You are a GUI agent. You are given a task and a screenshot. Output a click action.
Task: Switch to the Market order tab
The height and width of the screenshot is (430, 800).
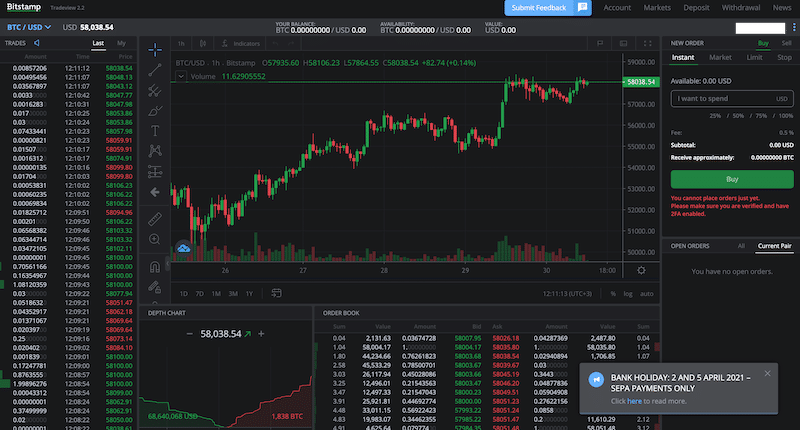720,58
